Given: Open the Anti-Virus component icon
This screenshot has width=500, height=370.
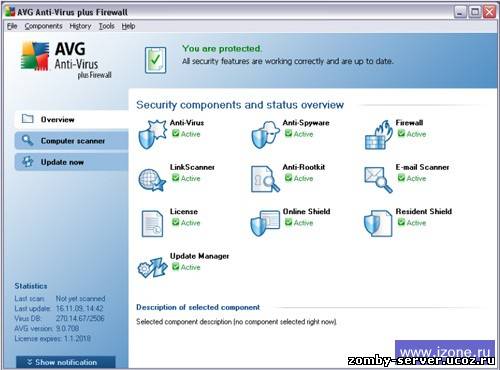Looking at the screenshot, I should click(152, 134).
